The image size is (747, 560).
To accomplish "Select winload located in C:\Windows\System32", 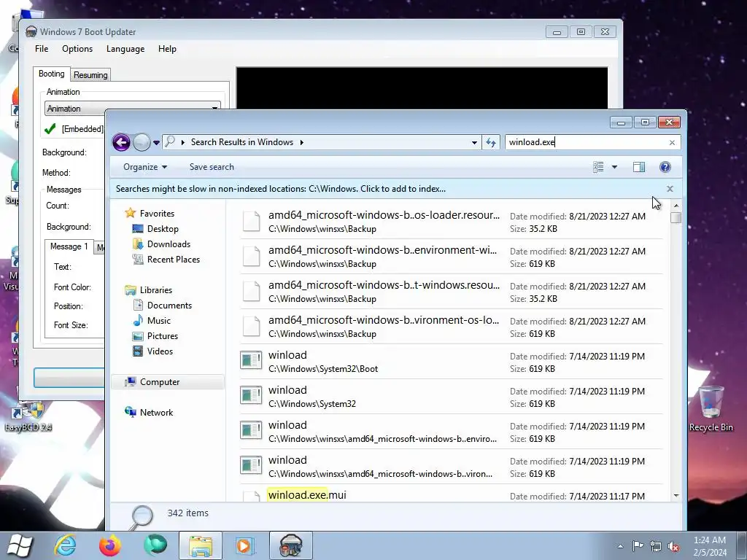I will [451, 397].
